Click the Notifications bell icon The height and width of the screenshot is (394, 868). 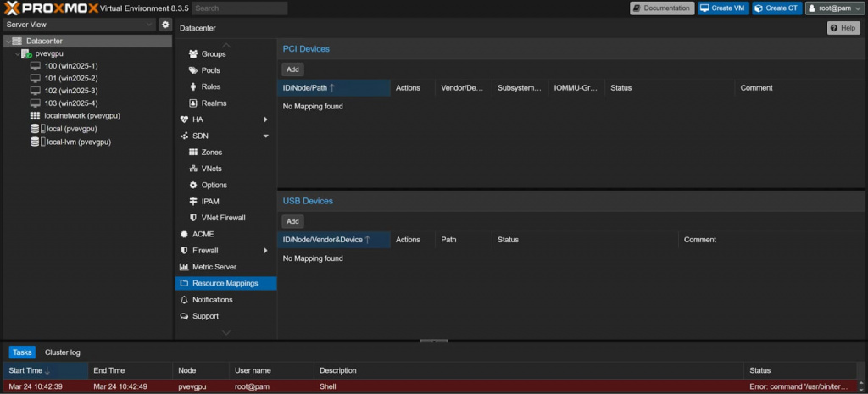click(184, 299)
